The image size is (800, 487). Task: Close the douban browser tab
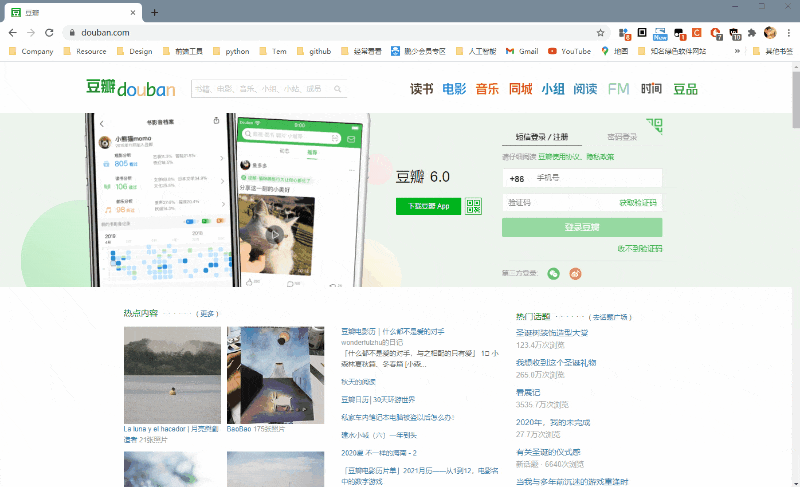point(133,12)
